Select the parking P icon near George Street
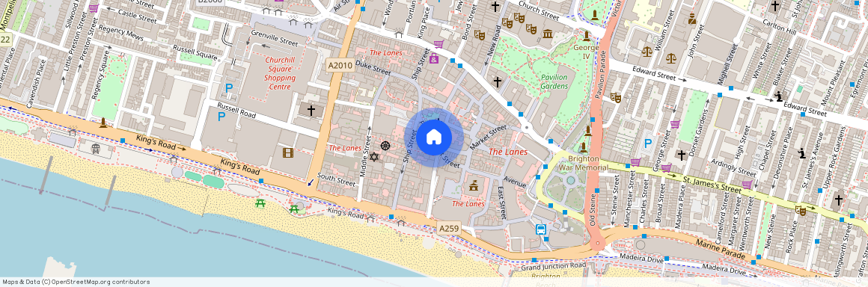Image resolution: width=868 pixels, height=287 pixels. click(x=648, y=143)
